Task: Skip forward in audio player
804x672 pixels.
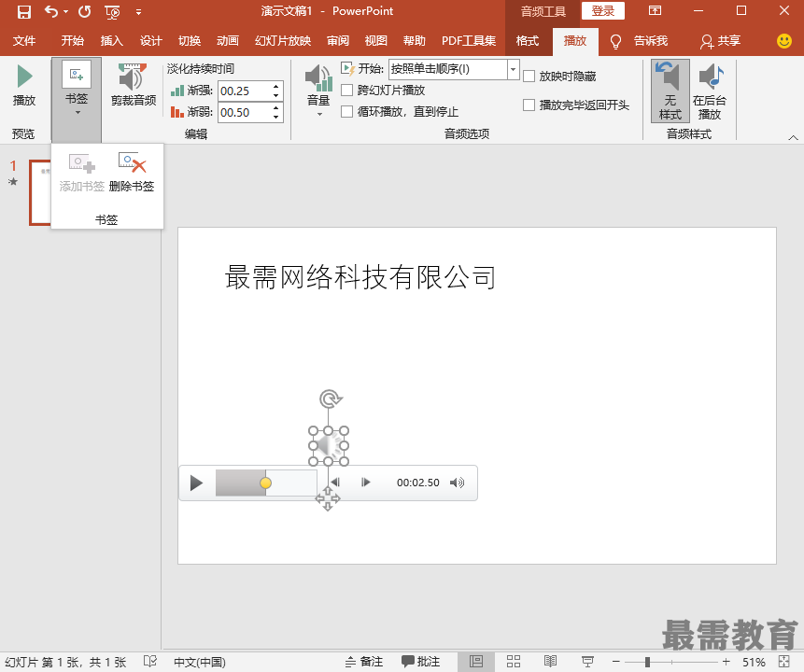Action: (366, 483)
